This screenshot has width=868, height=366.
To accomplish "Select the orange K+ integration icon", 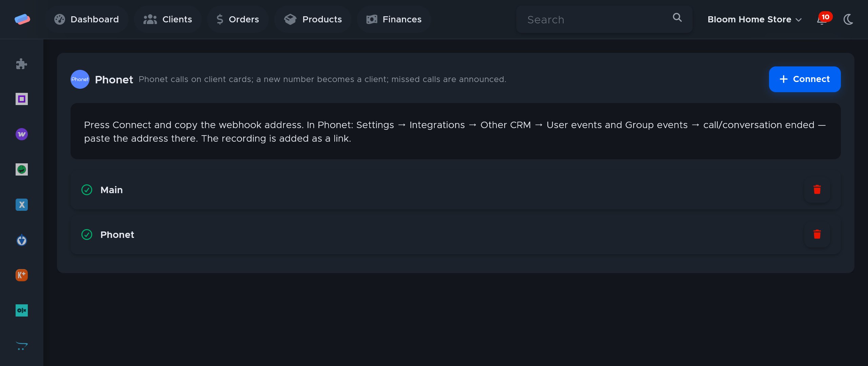I will [21, 275].
